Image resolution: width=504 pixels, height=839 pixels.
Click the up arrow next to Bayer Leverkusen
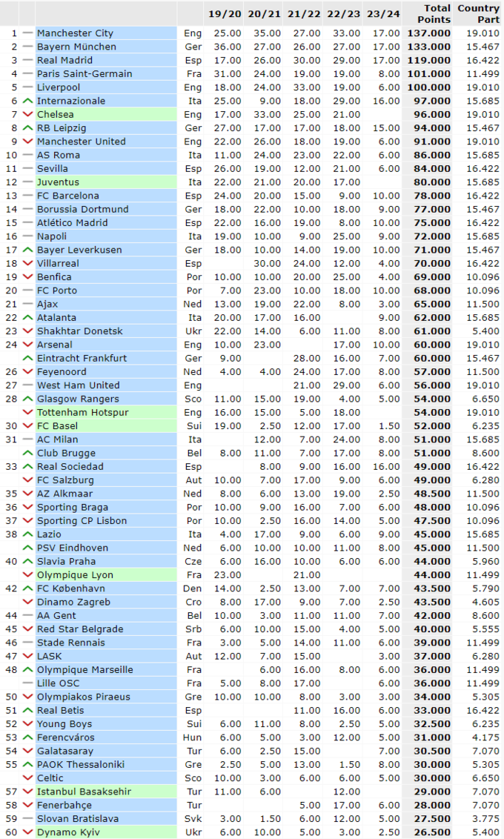tap(27, 250)
